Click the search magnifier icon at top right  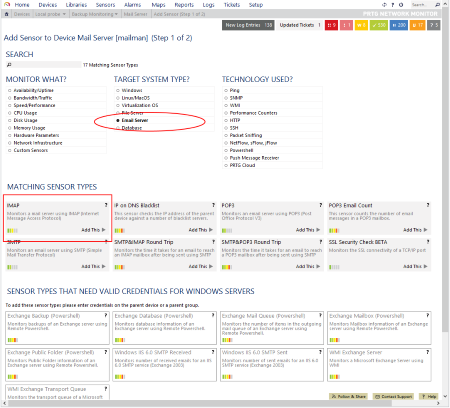[437, 5]
